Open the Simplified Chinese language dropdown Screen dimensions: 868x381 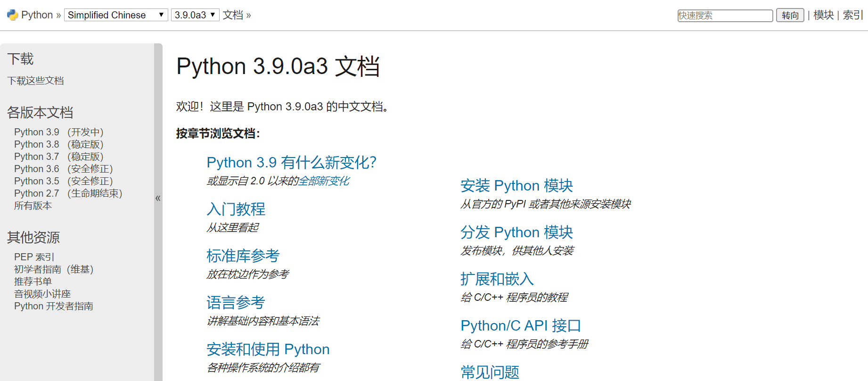116,15
